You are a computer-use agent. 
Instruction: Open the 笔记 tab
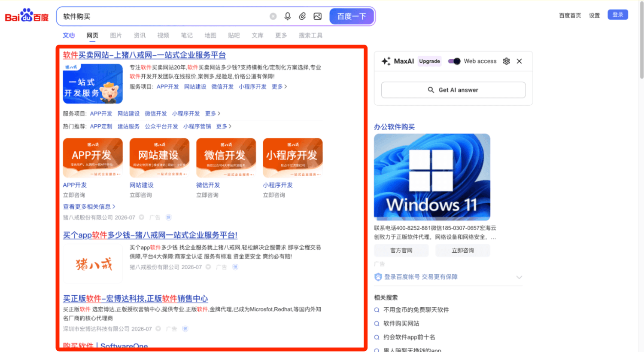(187, 35)
